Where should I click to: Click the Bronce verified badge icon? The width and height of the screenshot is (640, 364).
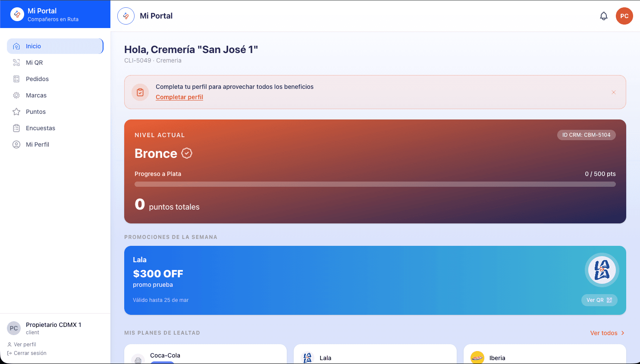(x=187, y=153)
